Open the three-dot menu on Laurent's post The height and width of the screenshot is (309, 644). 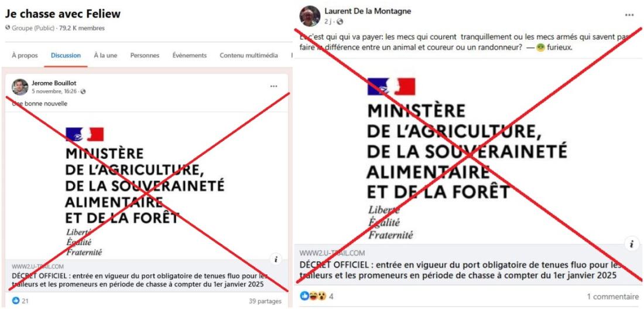(629, 15)
